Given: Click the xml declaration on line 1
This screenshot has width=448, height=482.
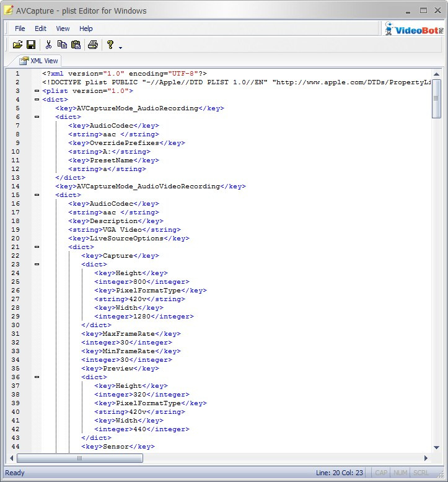Looking at the screenshot, I should pyautogui.click(x=125, y=74).
